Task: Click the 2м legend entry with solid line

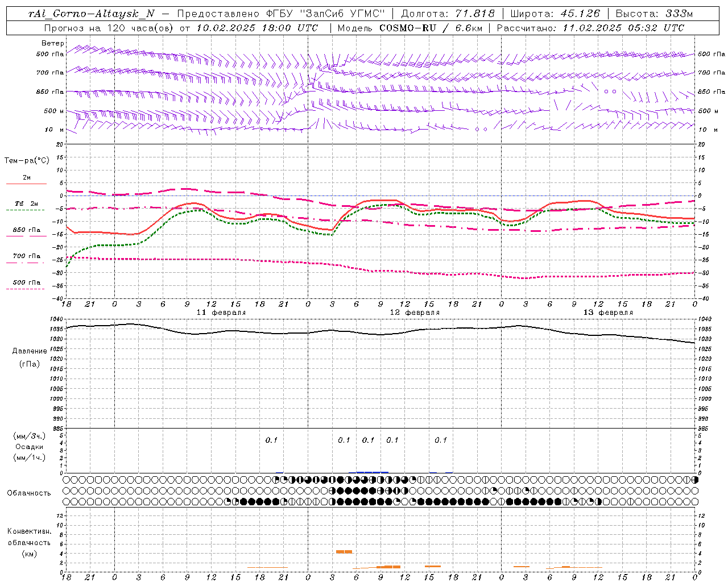Action: coord(26,180)
